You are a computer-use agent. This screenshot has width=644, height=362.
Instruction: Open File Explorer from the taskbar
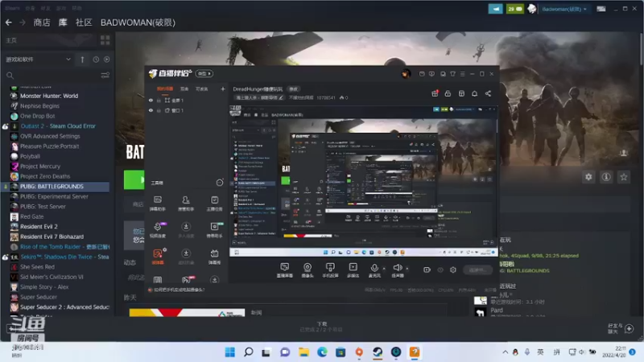[304, 352]
